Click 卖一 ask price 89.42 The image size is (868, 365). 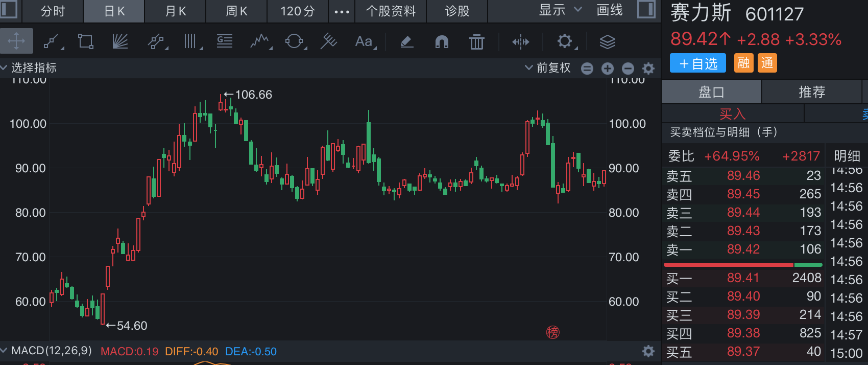click(743, 249)
